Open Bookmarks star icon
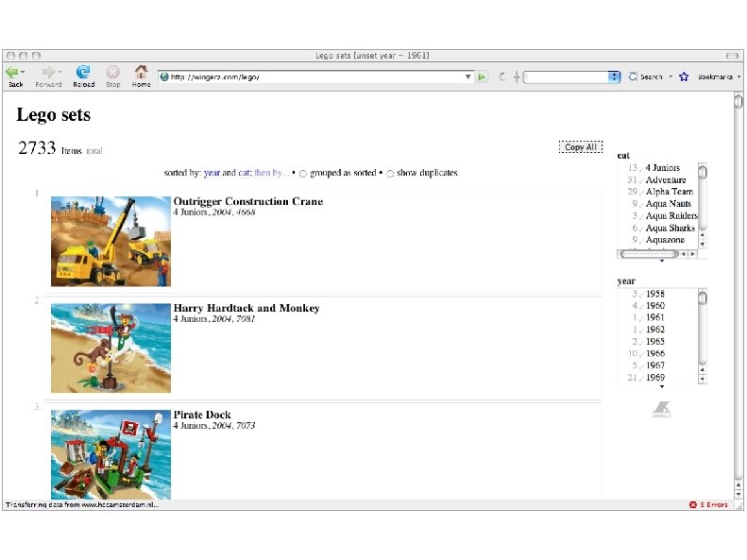 (x=684, y=76)
